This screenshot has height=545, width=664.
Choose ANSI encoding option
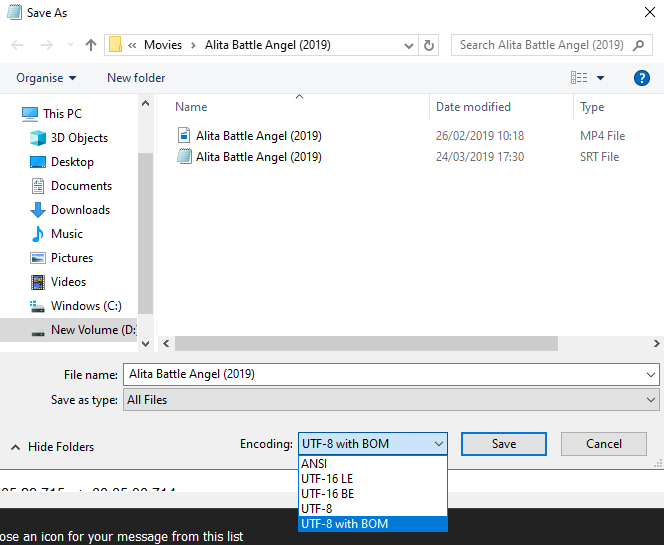314,464
